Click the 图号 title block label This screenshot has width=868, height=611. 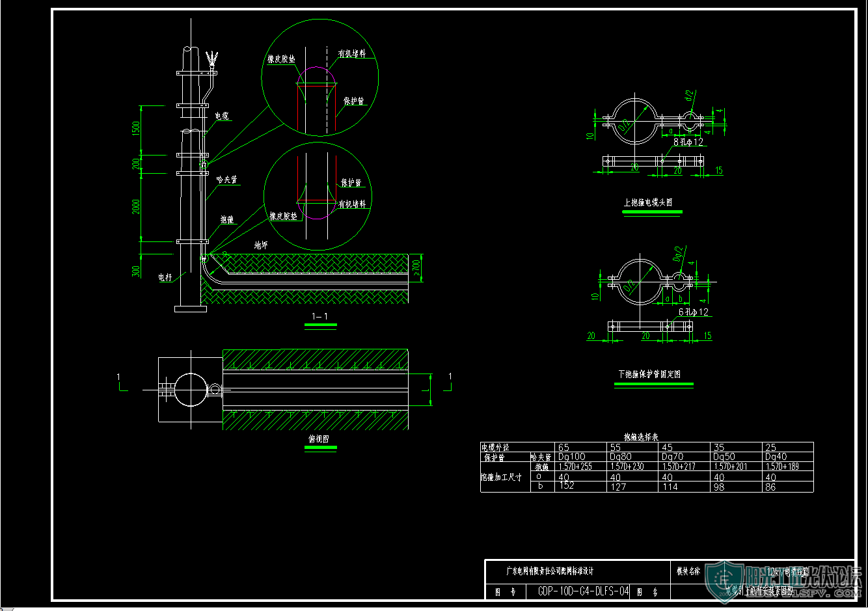pos(506,591)
